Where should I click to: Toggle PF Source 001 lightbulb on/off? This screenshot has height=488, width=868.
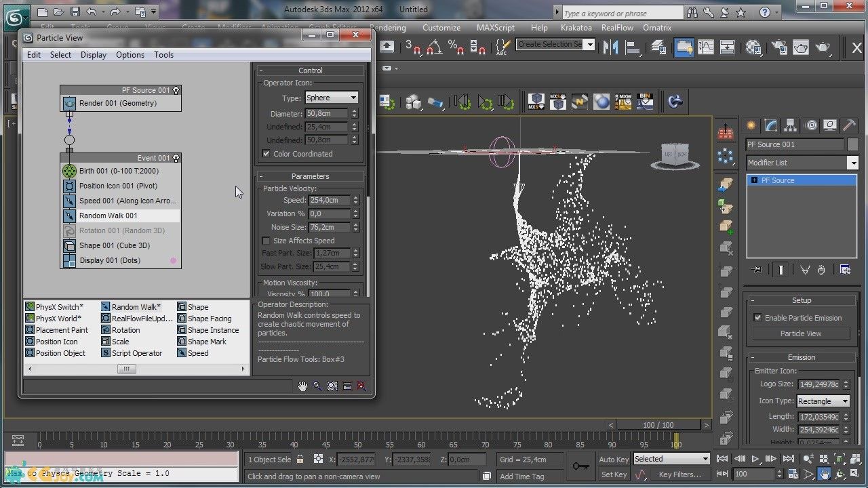tap(176, 89)
